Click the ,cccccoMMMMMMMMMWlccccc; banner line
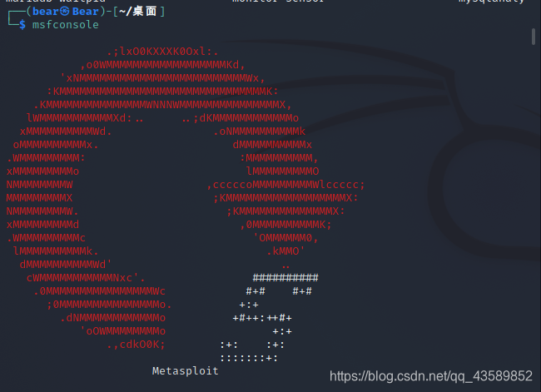 click(285, 185)
